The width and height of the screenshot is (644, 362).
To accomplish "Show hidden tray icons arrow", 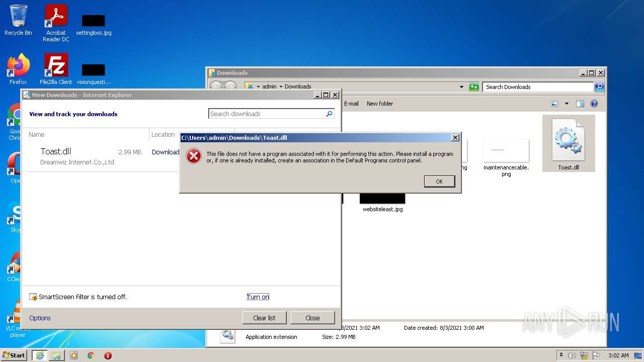I will pos(561,355).
